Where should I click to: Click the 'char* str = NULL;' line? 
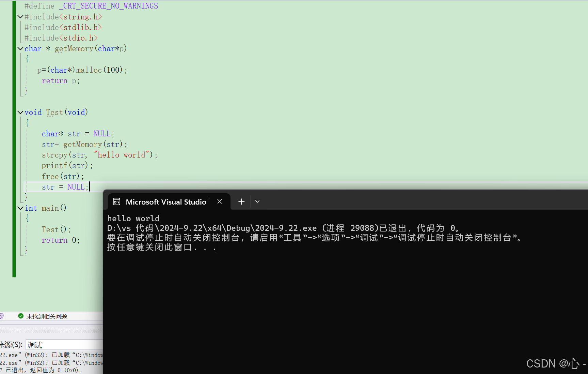pyautogui.click(x=78, y=134)
